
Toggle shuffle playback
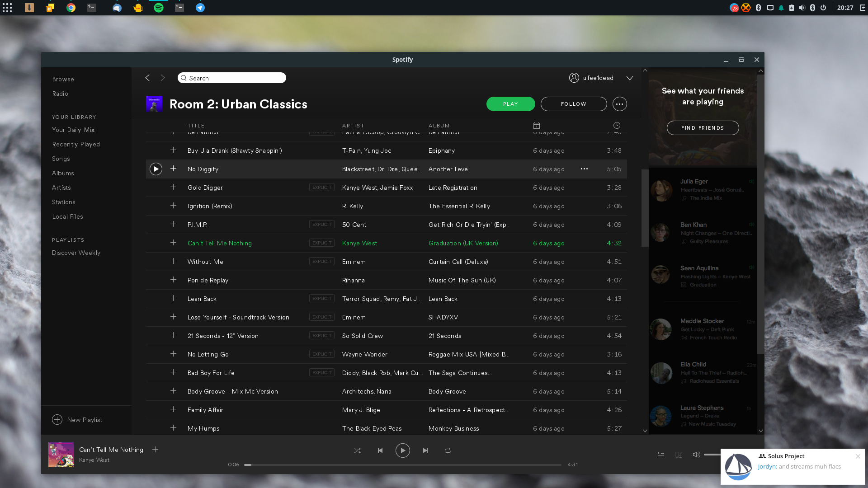[358, 450]
